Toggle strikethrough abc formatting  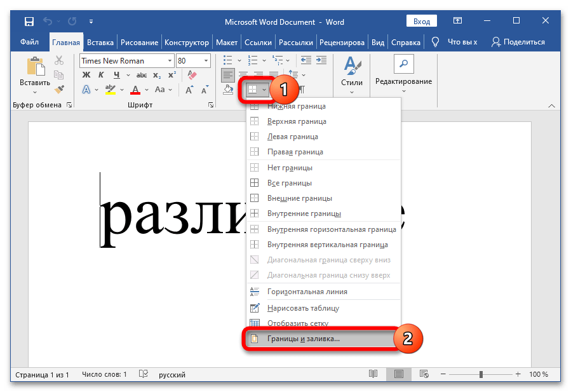pos(142,75)
